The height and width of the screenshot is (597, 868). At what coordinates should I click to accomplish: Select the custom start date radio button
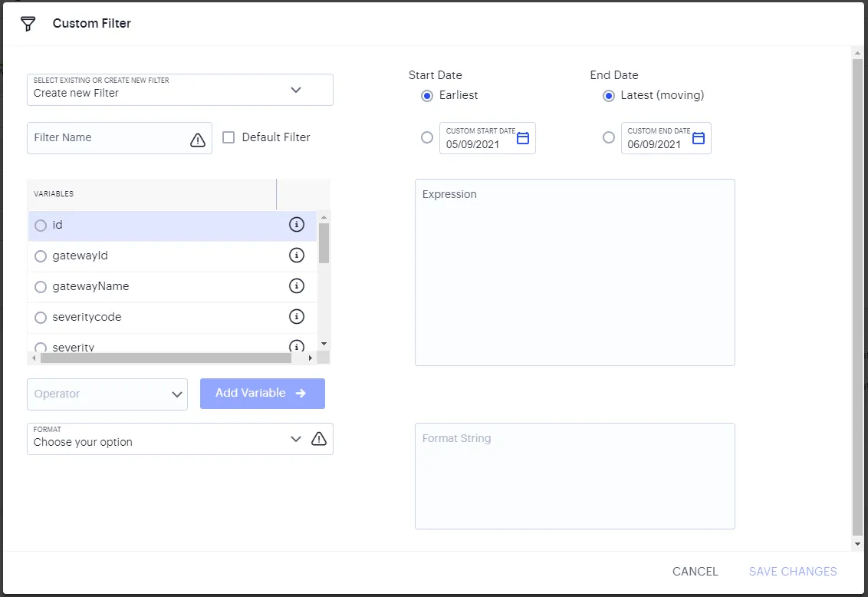coord(427,137)
